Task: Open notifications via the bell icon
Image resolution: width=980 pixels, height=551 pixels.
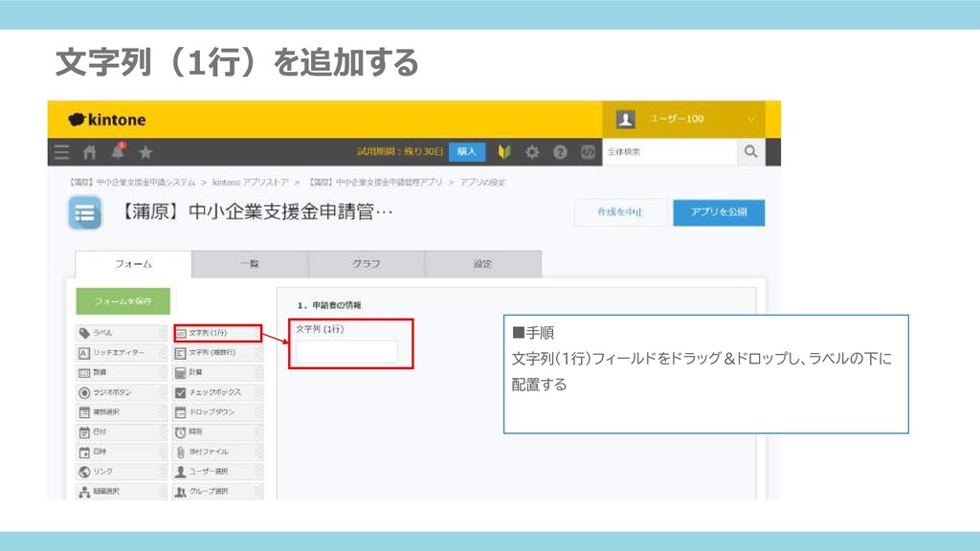Action: click(118, 150)
